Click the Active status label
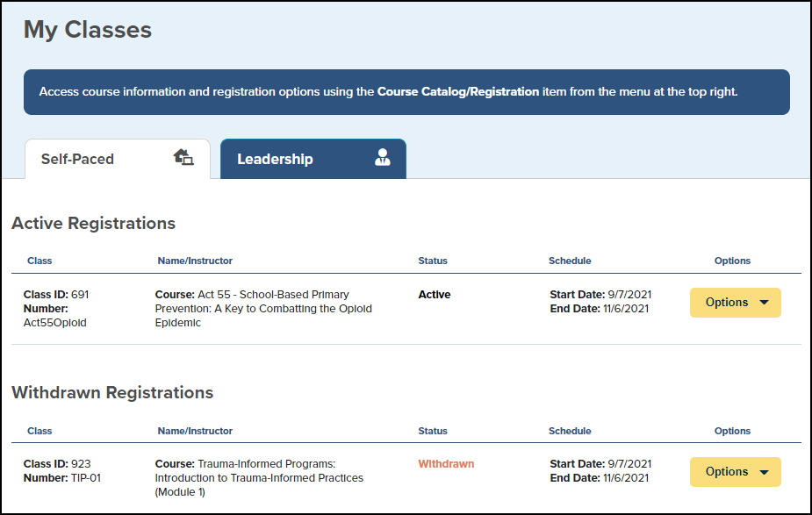The height and width of the screenshot is (515, 812). coord(435,295)
